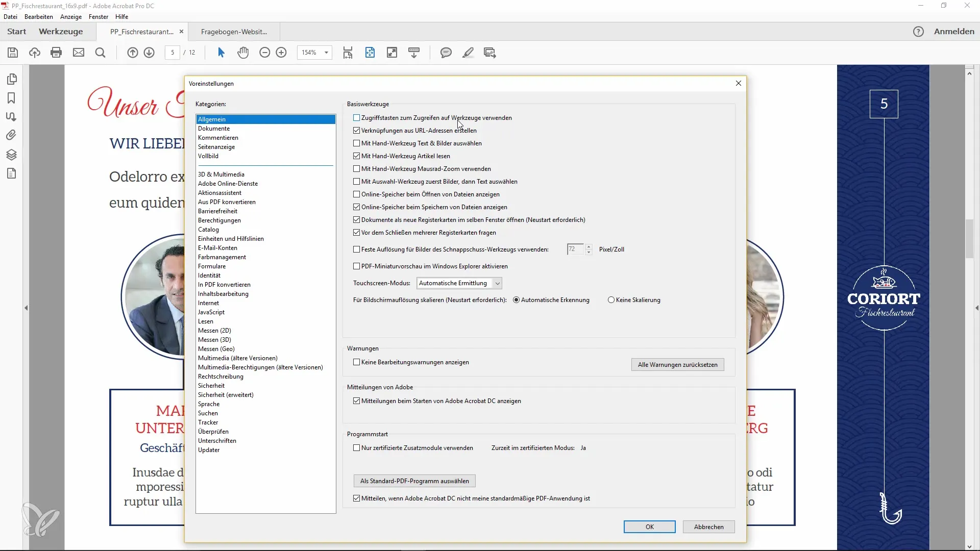Open the Bearbeiten menu

39,17
